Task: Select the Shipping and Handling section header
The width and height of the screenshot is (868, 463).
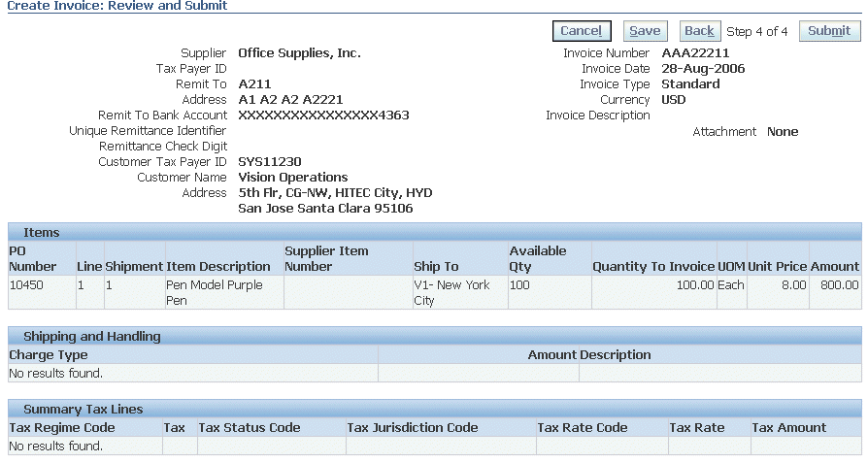Action: tap(91, 336)
